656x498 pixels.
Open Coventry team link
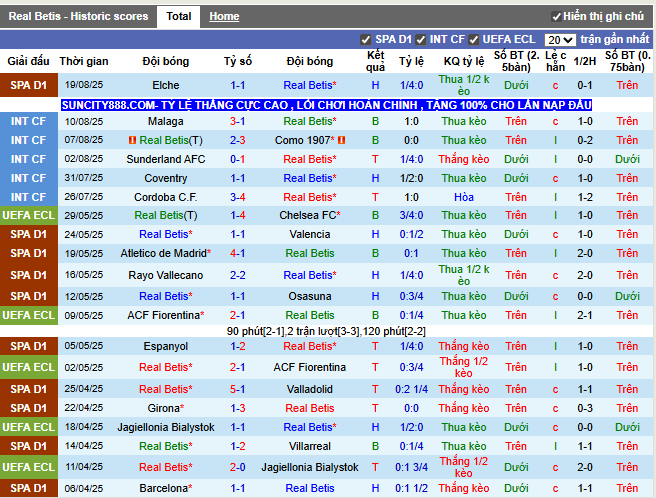(166, 178)
